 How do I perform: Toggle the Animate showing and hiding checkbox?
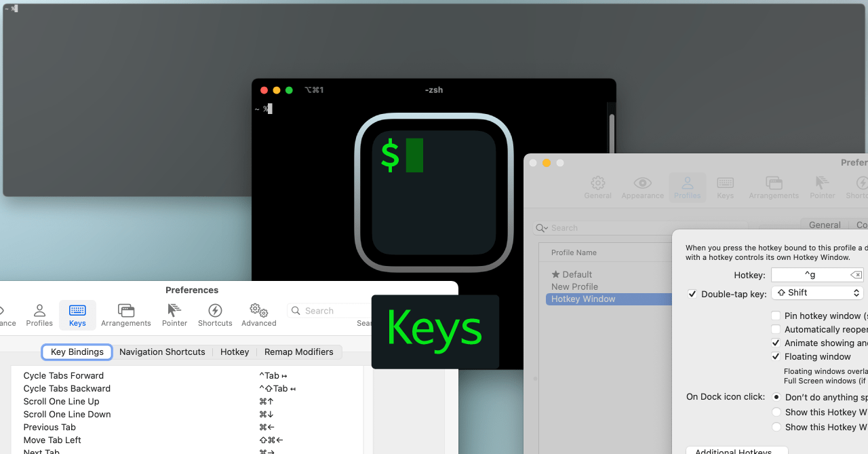776,343
